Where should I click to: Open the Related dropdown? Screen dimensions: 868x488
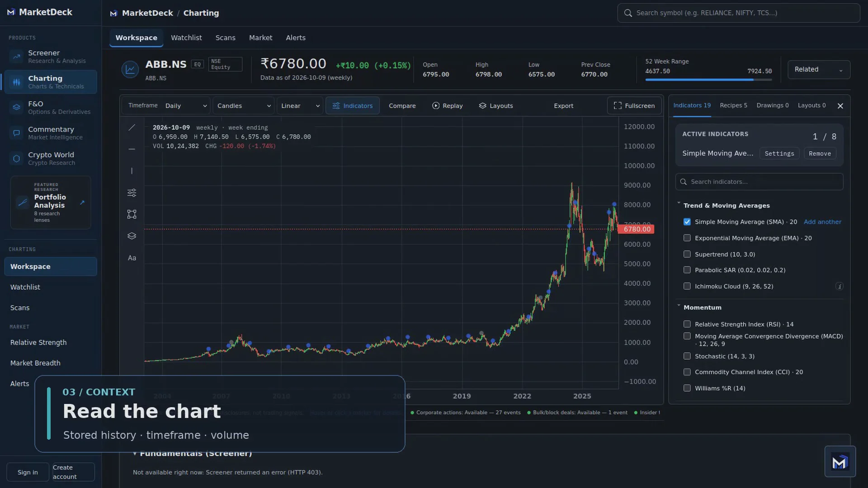point(819,70)
